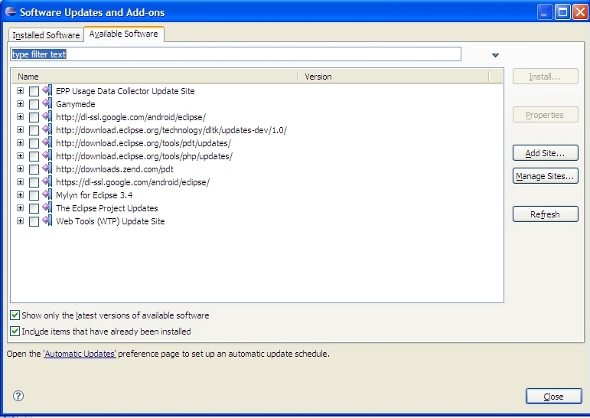
Task: Expand the tools/pdt/updates/ node
Action: (20, 143)
